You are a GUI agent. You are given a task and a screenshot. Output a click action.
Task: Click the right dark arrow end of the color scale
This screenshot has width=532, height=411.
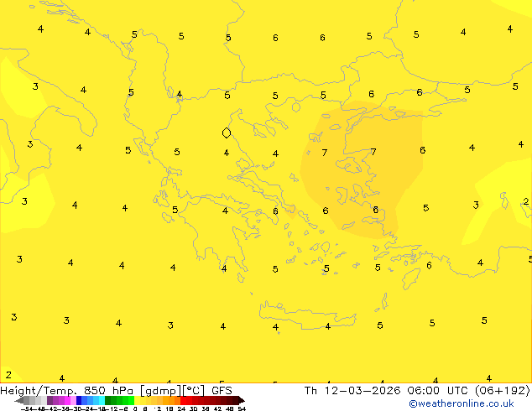(242, 401)
